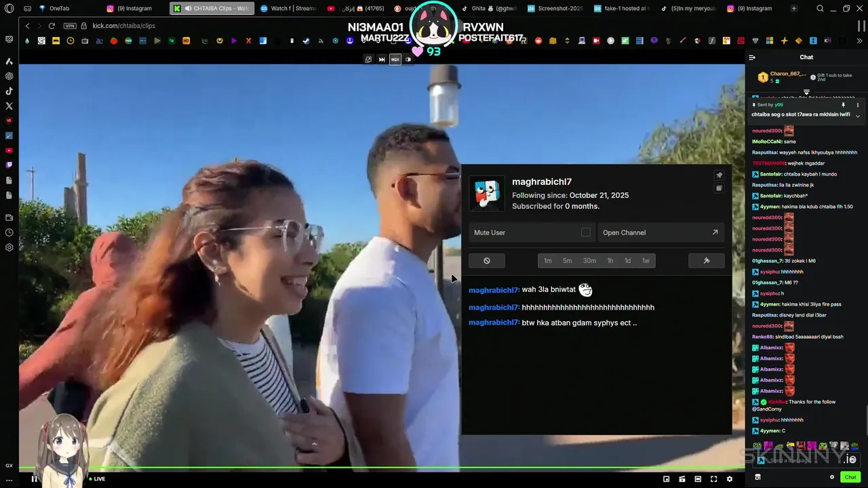Open the sidebar history clock icon
868x488 pixels.
(9, 232)
